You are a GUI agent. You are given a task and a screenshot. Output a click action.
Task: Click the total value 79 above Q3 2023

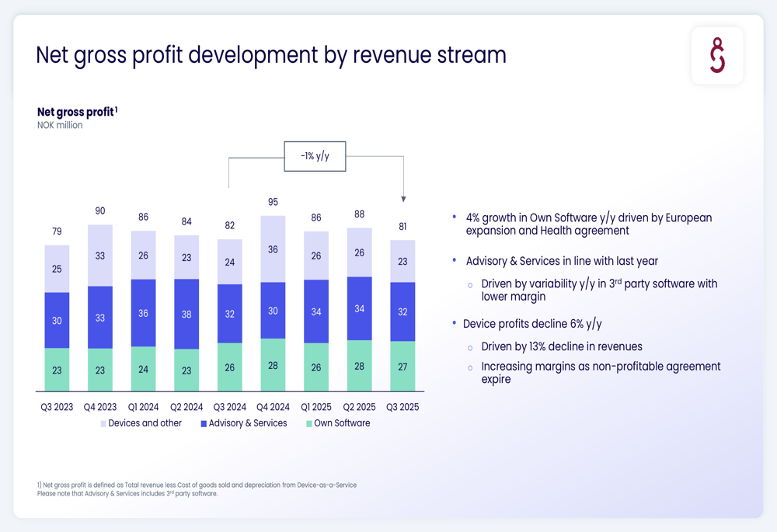point(57,231)
